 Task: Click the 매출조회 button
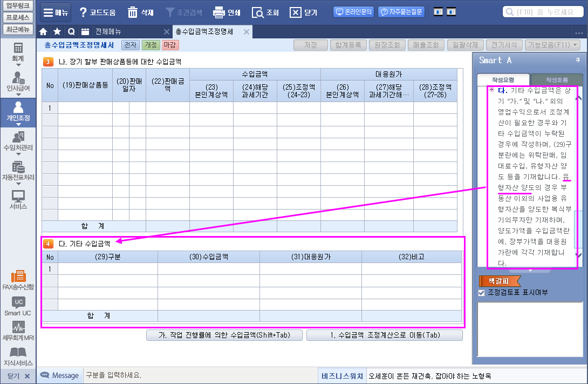pos(426,45)
